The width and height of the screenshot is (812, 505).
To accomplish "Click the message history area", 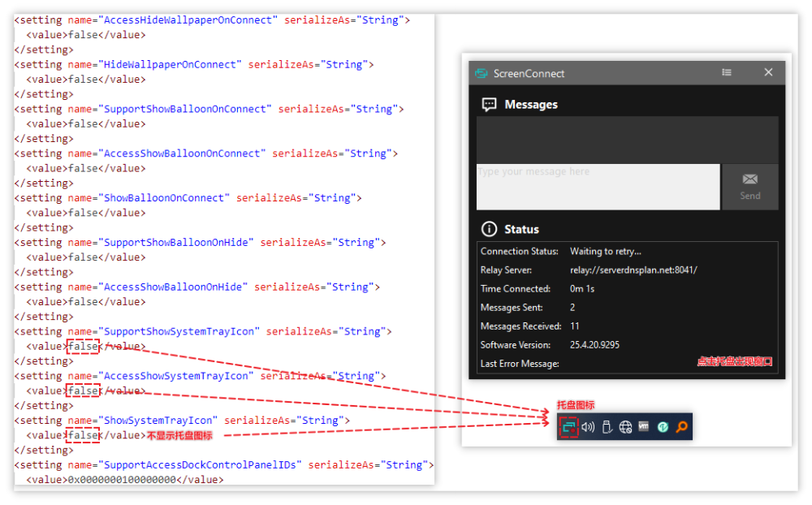I will coord(627,140).
